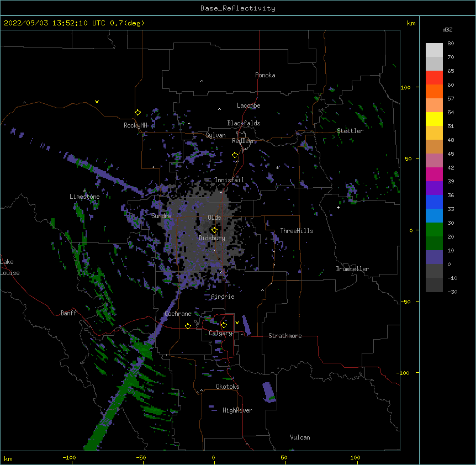
Task: Click the Cochrane city label
Action: 178,314
